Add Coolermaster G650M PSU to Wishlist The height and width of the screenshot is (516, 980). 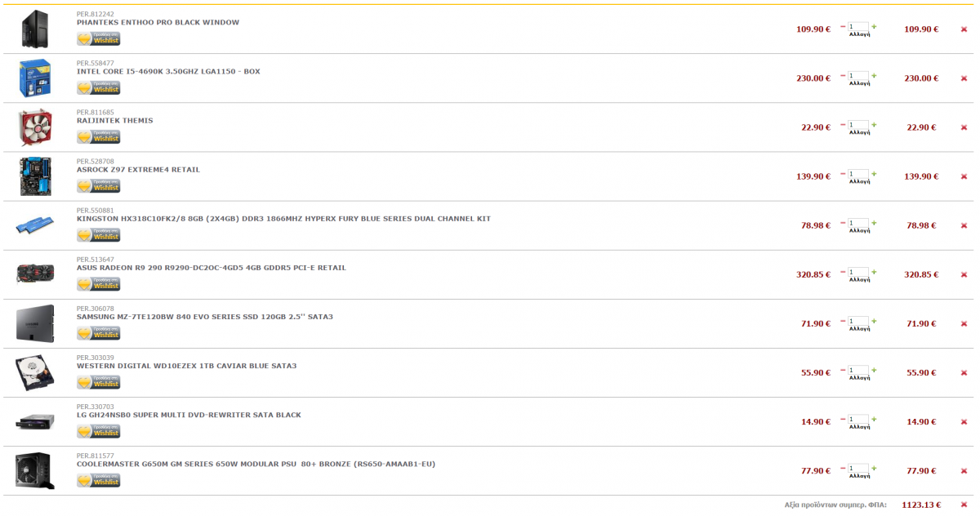click(98, 479)
